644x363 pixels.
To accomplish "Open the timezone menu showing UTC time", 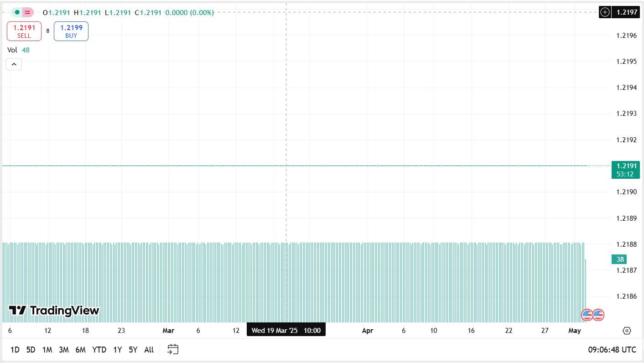I will (x=612, y=350).
